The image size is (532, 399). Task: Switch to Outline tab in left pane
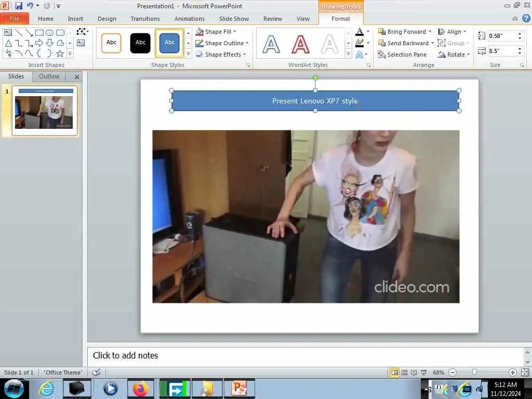[49, 76]
